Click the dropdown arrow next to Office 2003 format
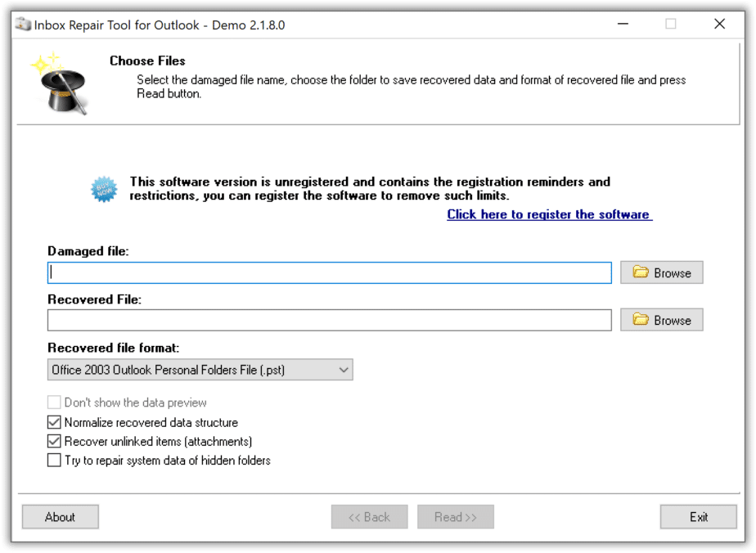756x553 pixels. click(x=344, y=369)
